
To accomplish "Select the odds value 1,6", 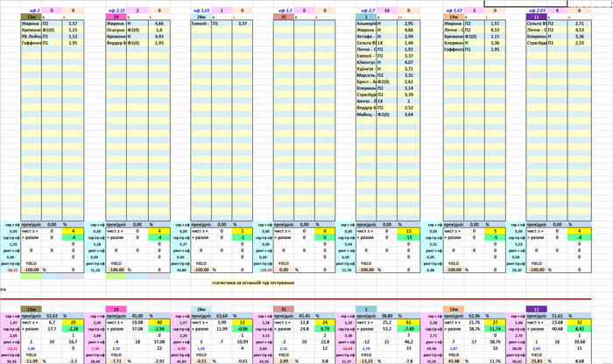I will (x=159, y=30).
